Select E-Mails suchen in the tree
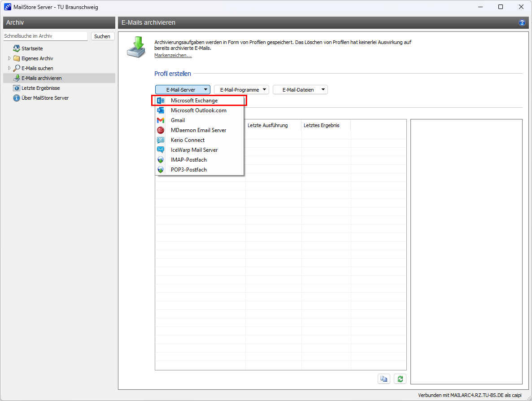The image size is (532, 401). point(37,68)
